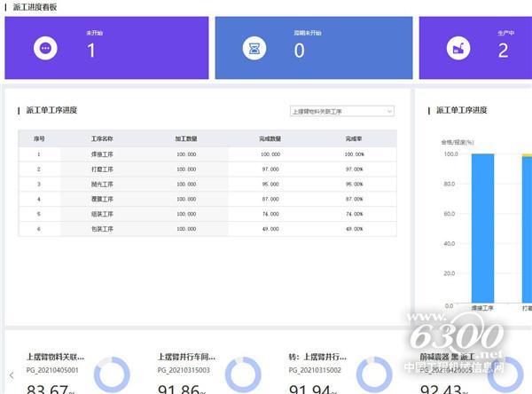Click the hourglass icon on the 逾期未开始 card
Screen dimensions: 532x394
(x=254, y=48)
